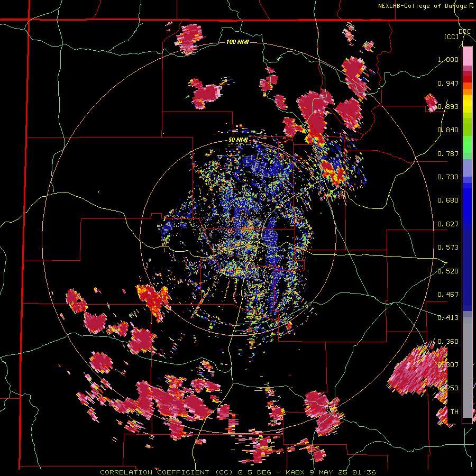Image resolution: width=476 pixels, height=476 pixels.
Task: Click the 0.787 legend value
Action: pyautogui.click(x=448, y=153)
